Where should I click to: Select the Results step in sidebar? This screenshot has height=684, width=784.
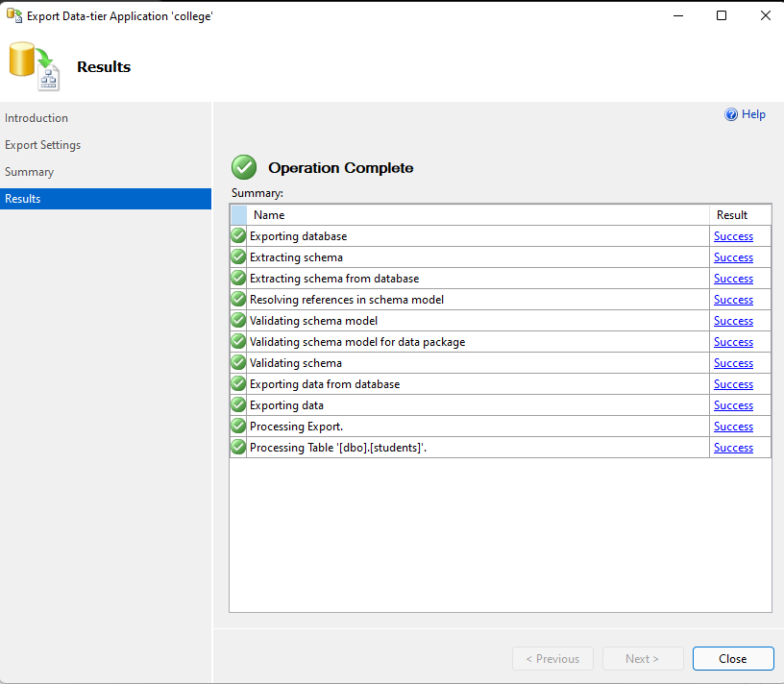(x=106, y=199)
